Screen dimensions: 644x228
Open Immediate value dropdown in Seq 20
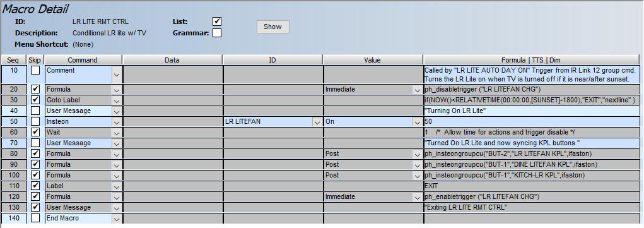(418, 90)
